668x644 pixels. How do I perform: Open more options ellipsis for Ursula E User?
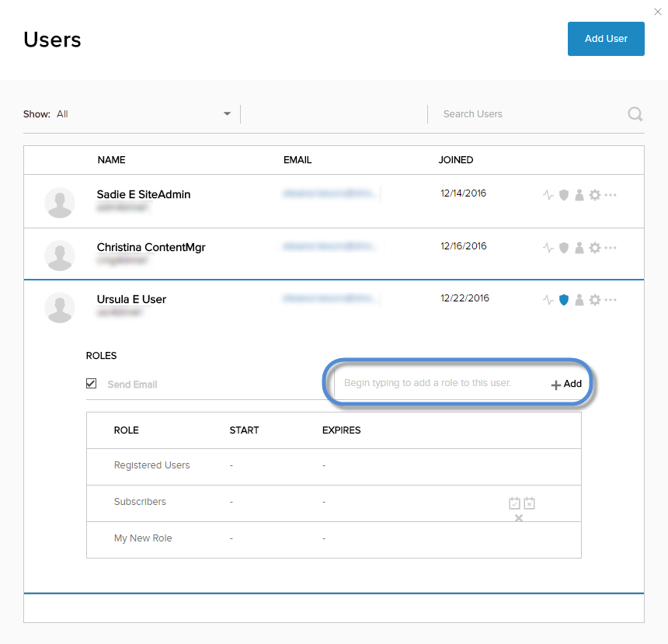pos(611,300)
